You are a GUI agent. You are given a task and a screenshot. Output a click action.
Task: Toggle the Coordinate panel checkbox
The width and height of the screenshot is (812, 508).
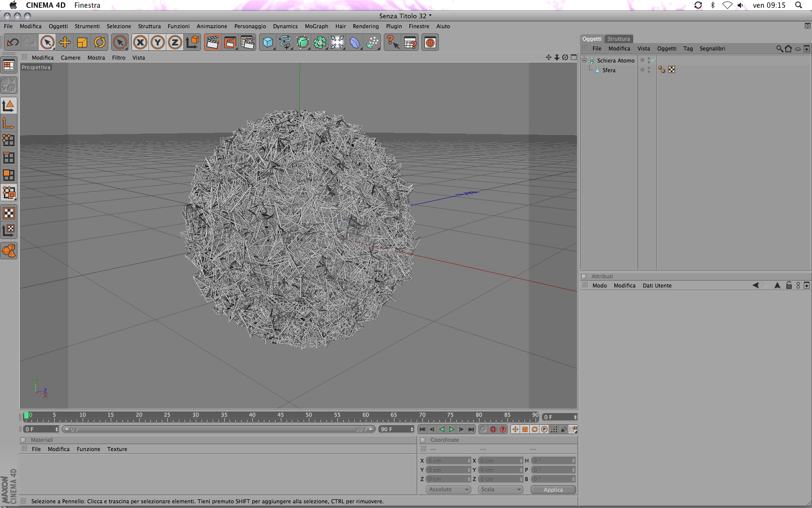pos(423,440)
